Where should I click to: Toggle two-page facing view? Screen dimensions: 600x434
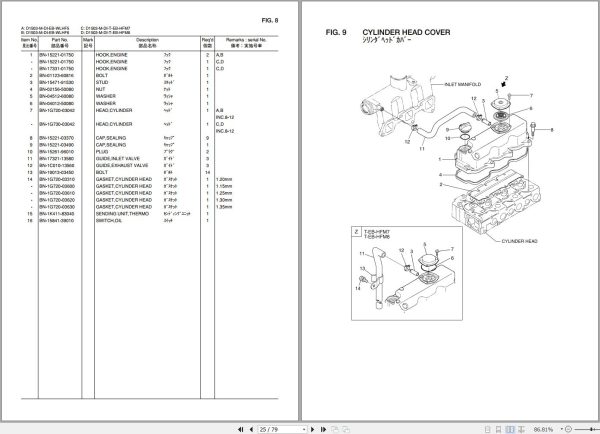pos(510,429)
